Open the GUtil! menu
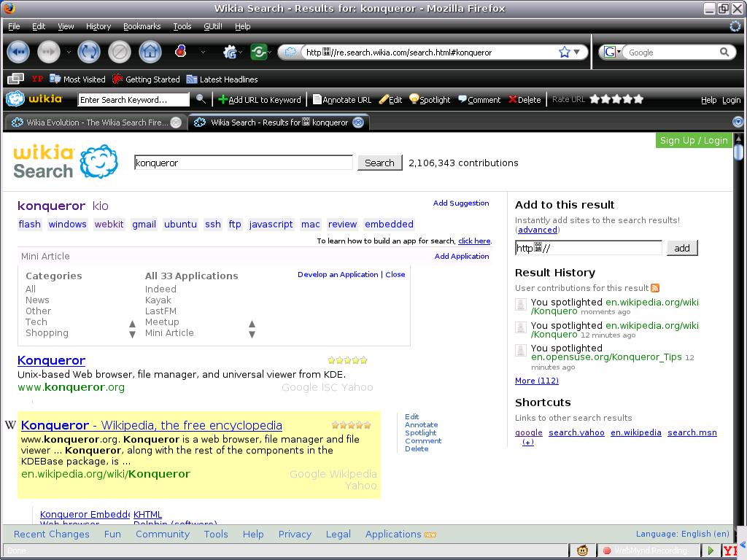747x560 pixels. tap(213, 26)
